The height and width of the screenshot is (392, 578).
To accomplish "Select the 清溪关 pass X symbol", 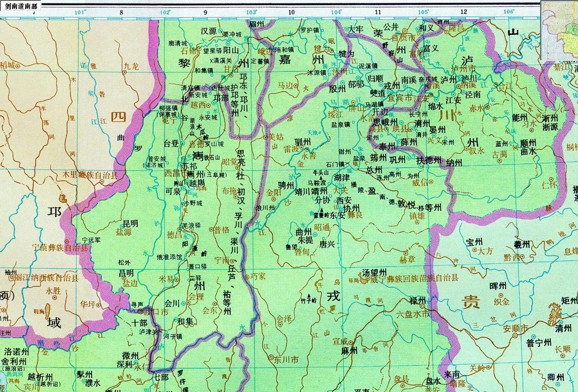I will tap(211, 60).
